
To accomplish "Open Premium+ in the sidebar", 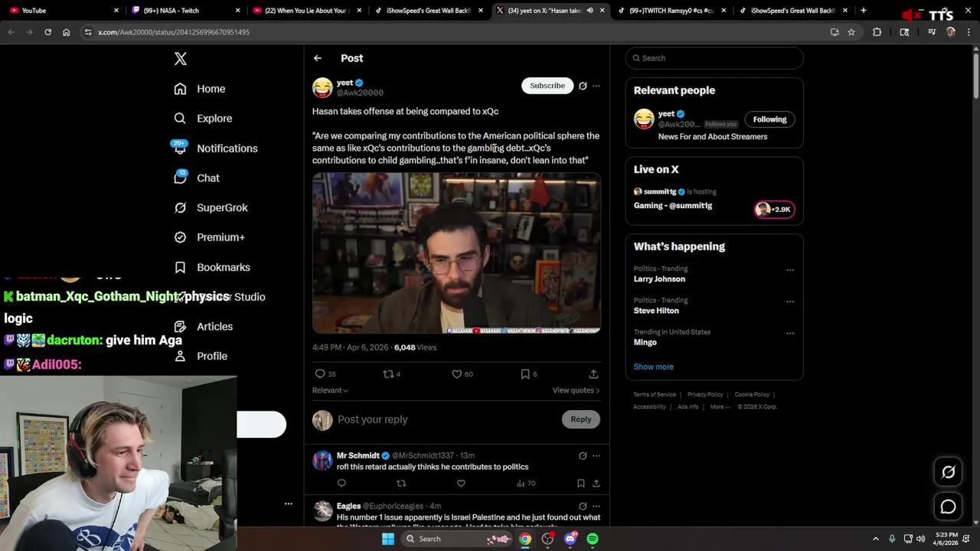I will 209,237.
